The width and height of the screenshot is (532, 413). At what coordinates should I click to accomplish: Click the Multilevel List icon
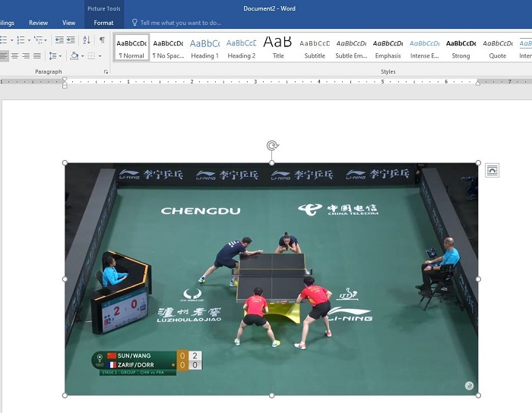(38, 40)
